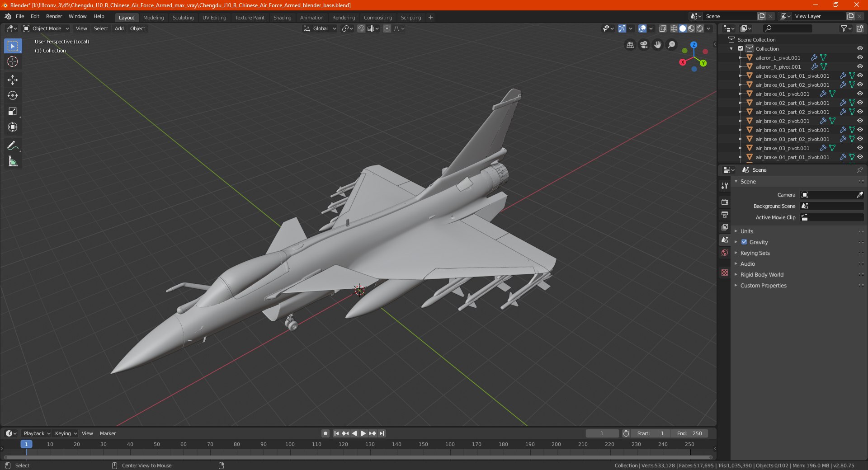This screenshot has height=470, width=868.
Task: Toggle the Gravity checkbox
Action: pos(744,242)
